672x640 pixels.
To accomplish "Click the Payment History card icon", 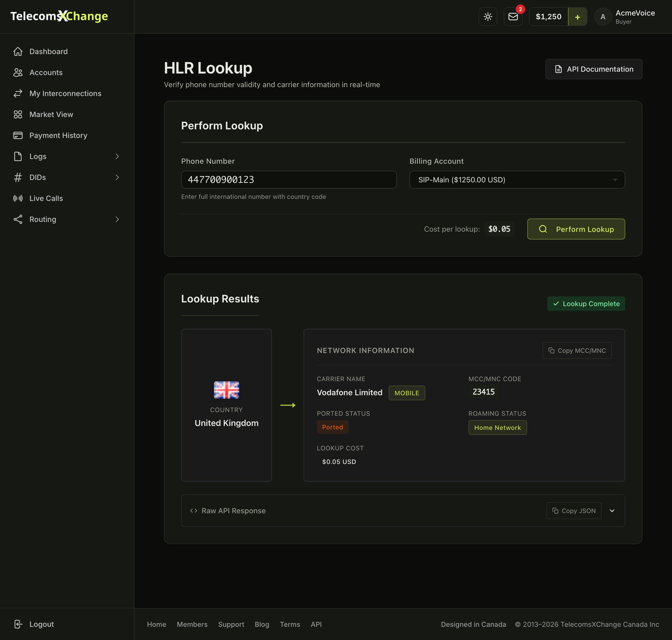I will 18,135.
